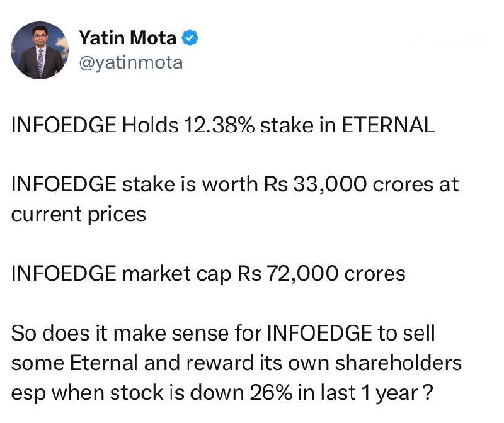Click the question mark ending the tweet
The height and width of the screenshot is (423, 504).
pyautogui.click(x=427, y=393)
